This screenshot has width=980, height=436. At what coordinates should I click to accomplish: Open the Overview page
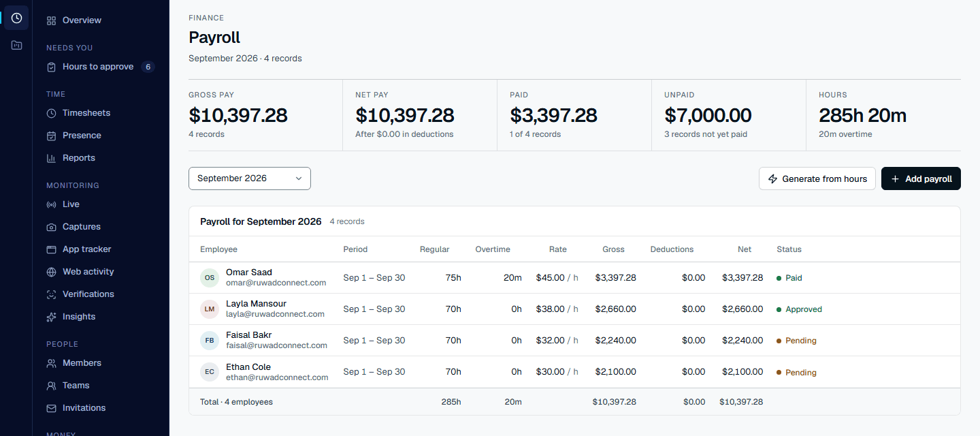click(101, 20)
